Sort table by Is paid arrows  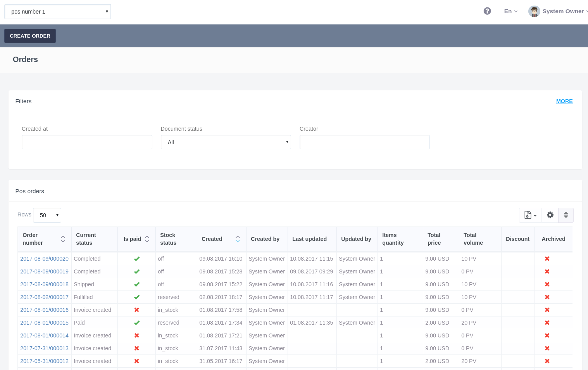147,239
